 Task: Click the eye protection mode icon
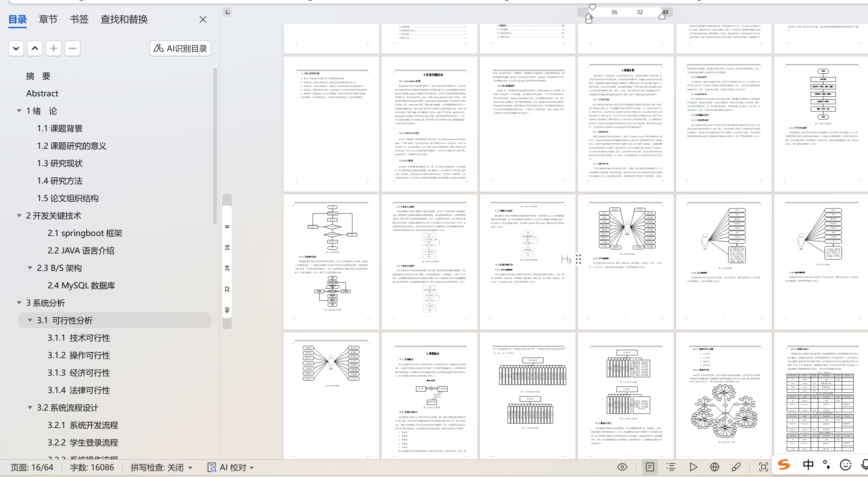[622, 467]
